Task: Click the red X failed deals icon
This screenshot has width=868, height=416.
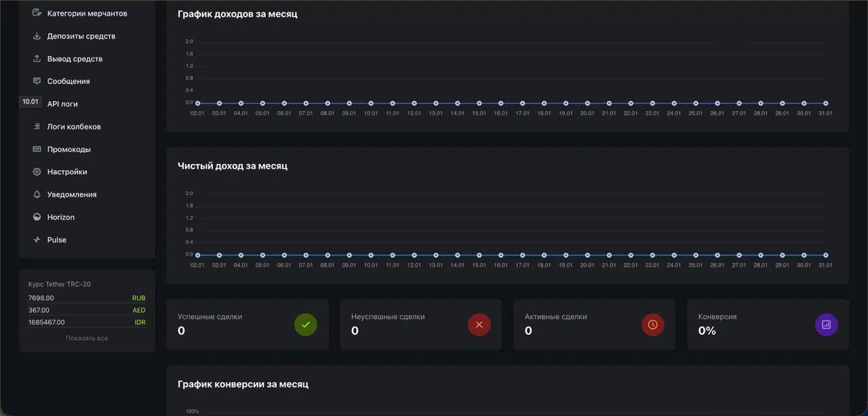Action: 479,325
